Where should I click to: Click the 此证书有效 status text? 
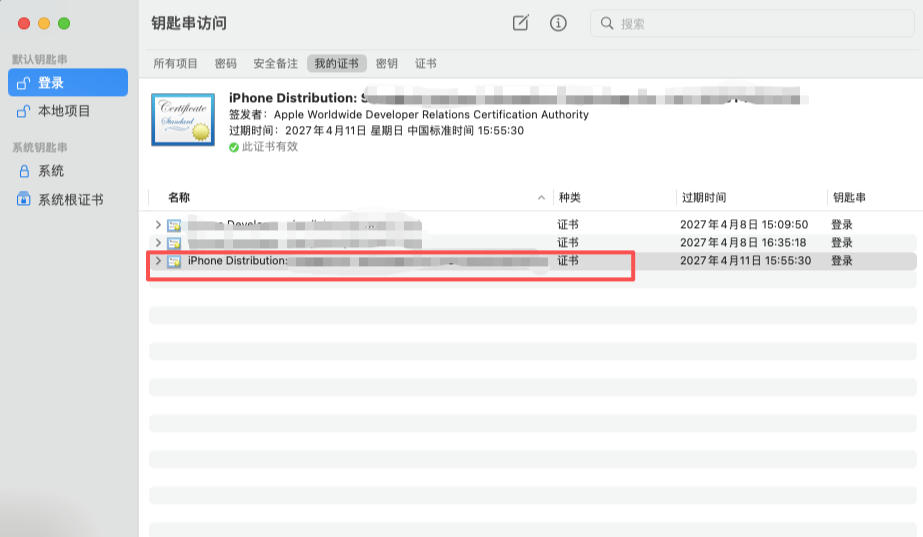tap(270, 147)
